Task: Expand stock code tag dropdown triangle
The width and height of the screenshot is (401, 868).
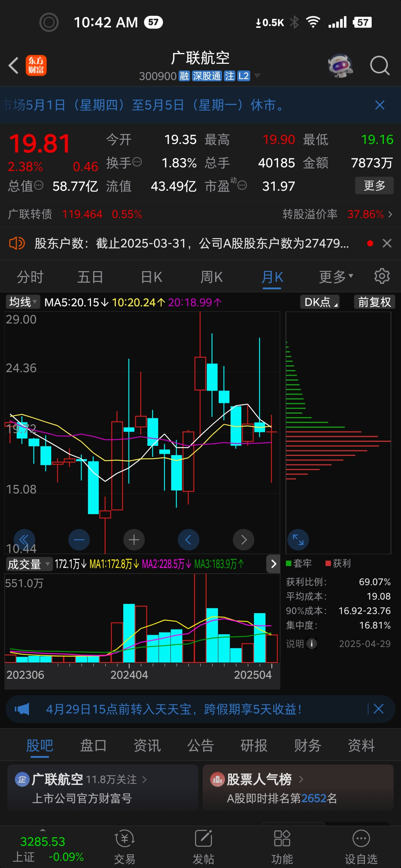Action: pos(257,76)
